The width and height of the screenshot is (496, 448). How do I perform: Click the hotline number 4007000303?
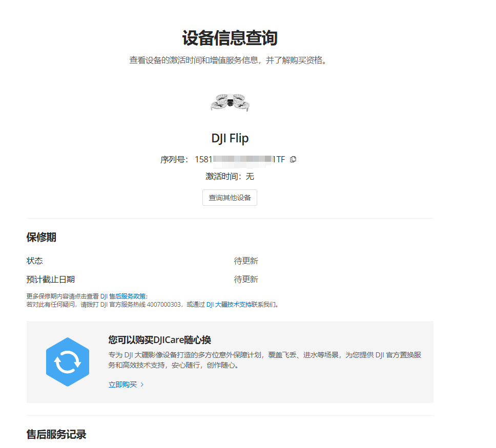click(x=164, y=305)
